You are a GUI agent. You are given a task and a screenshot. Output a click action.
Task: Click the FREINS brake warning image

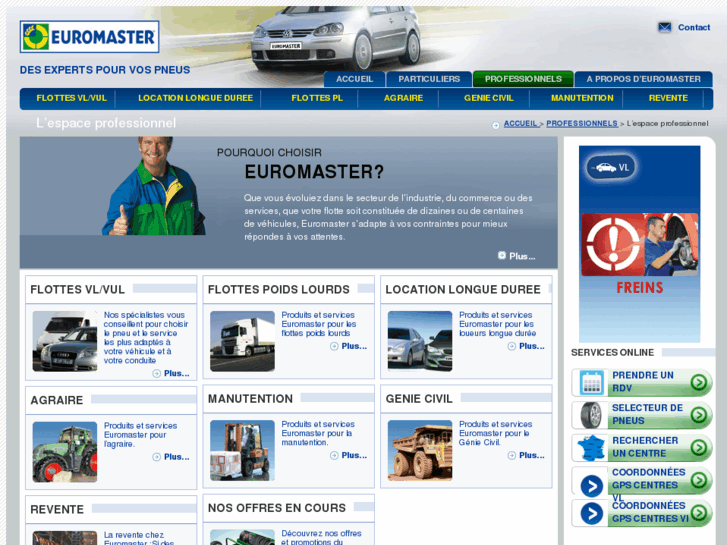639,244
